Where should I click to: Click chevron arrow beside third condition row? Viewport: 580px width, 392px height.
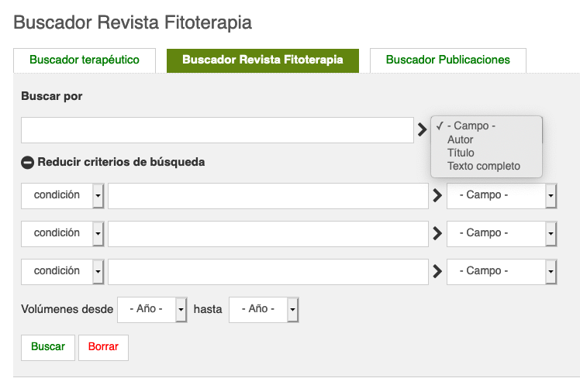pyautogui.click(x=437, y=272)
